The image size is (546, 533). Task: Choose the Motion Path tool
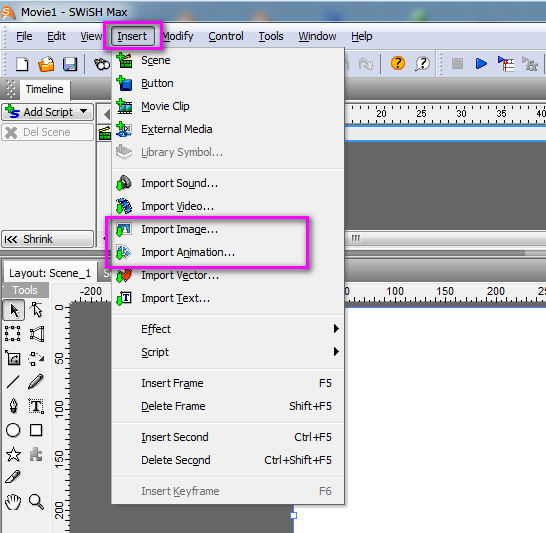[36, 358]
